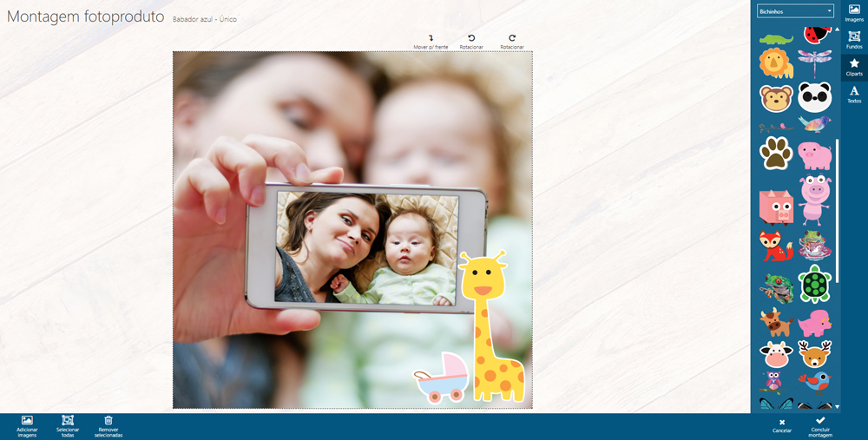The height and width of the screenshot is (440, 868).
Task: Rotate image counterclockwise with left Rotacionar
Action: [x=471, y=38]
